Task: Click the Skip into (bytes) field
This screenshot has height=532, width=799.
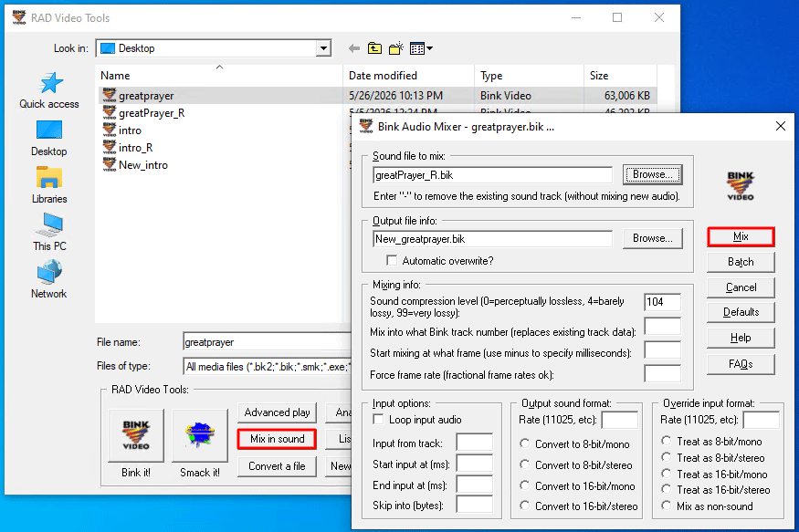Action: click(475, 505)
